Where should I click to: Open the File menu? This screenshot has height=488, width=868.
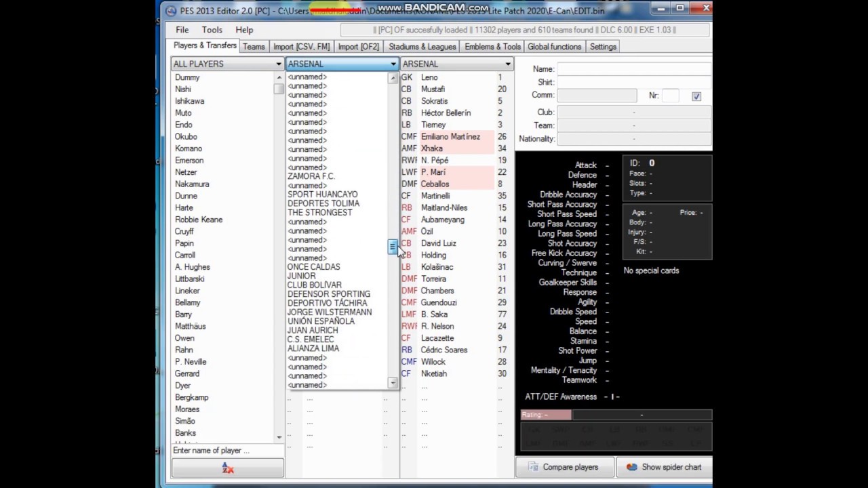click(182, 30)
